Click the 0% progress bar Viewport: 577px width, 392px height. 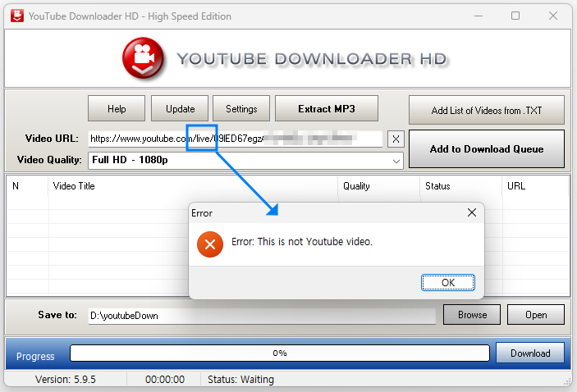(280, 353)
